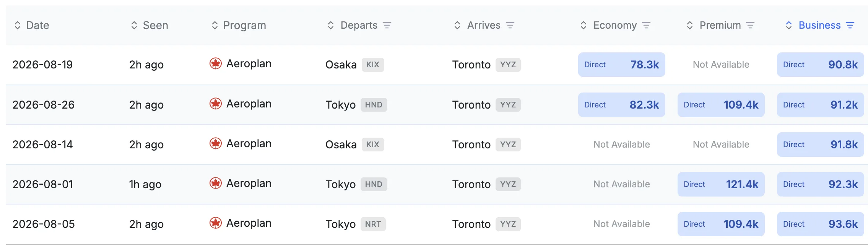Toggle sort order on the Business column

point(813,25)
